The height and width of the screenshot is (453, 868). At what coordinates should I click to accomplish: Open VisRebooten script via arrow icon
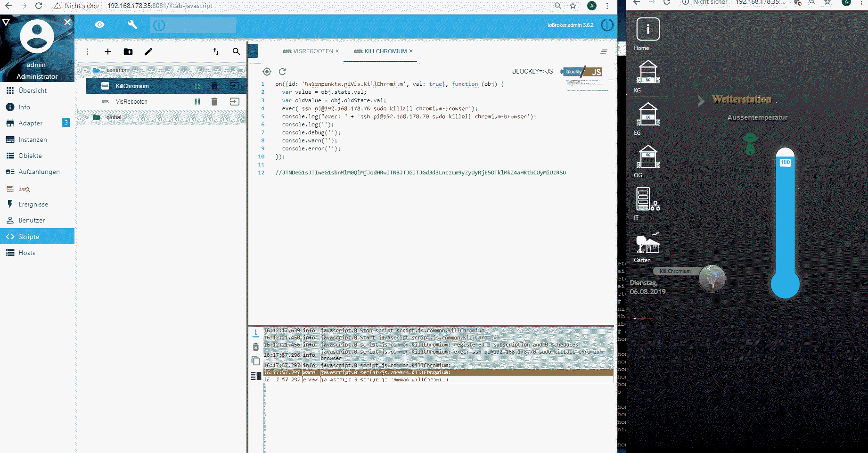pos(234,101)
